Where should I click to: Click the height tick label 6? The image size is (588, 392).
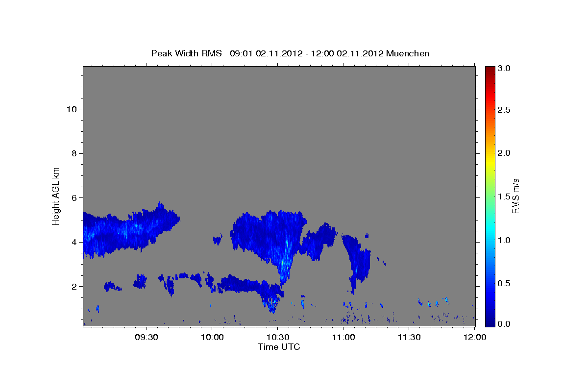pos(73,197)
